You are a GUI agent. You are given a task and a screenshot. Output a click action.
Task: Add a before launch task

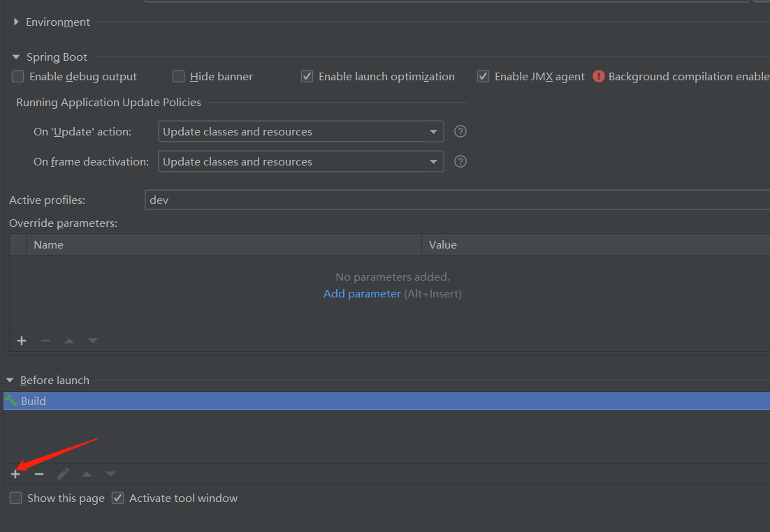15,474
